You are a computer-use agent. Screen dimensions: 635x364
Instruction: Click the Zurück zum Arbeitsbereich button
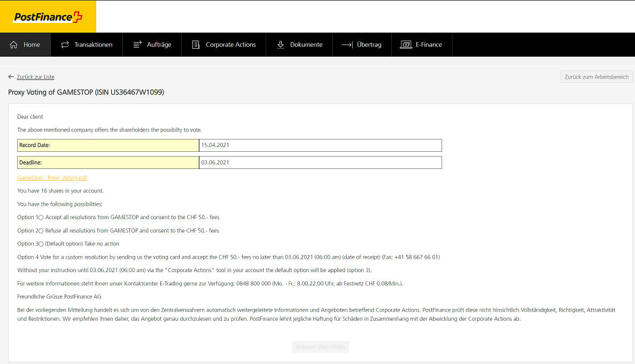point(597,77)
